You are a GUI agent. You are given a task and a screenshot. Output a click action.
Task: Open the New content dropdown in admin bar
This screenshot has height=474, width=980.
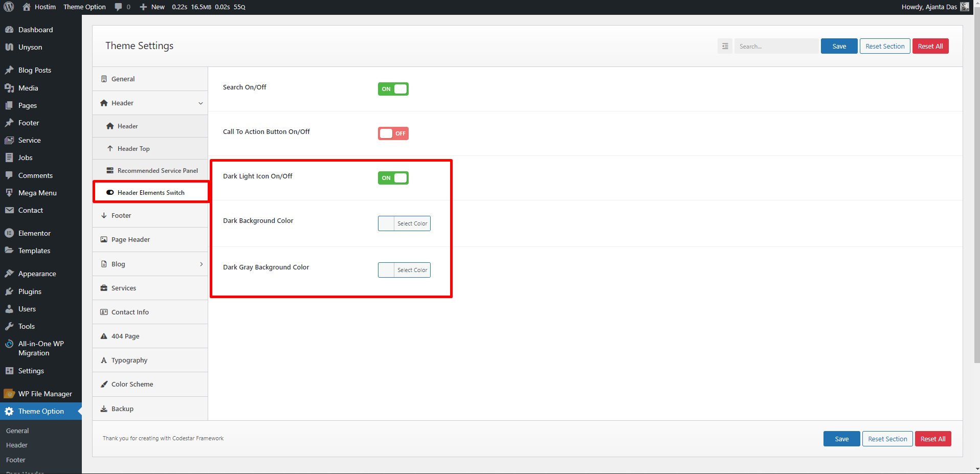click(152, 7)
